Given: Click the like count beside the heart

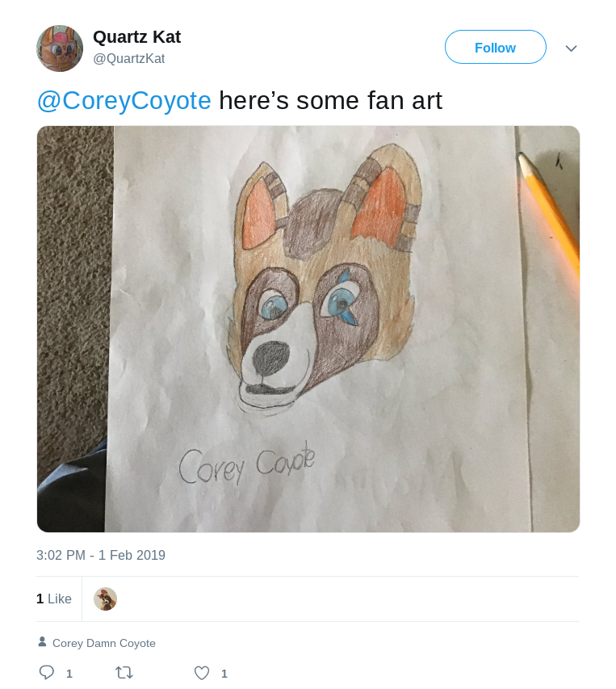Looking at the screenshot, I should click(x=224, y=674).
